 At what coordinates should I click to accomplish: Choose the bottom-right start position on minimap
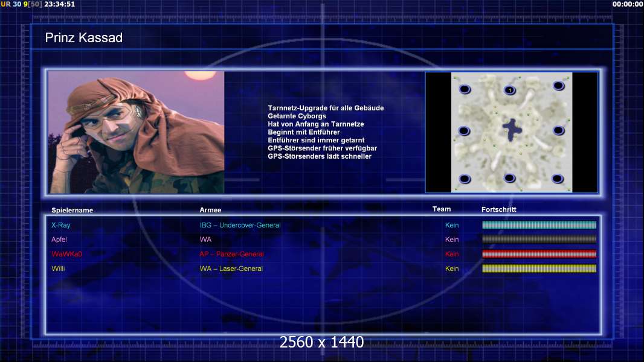(558, 179)
